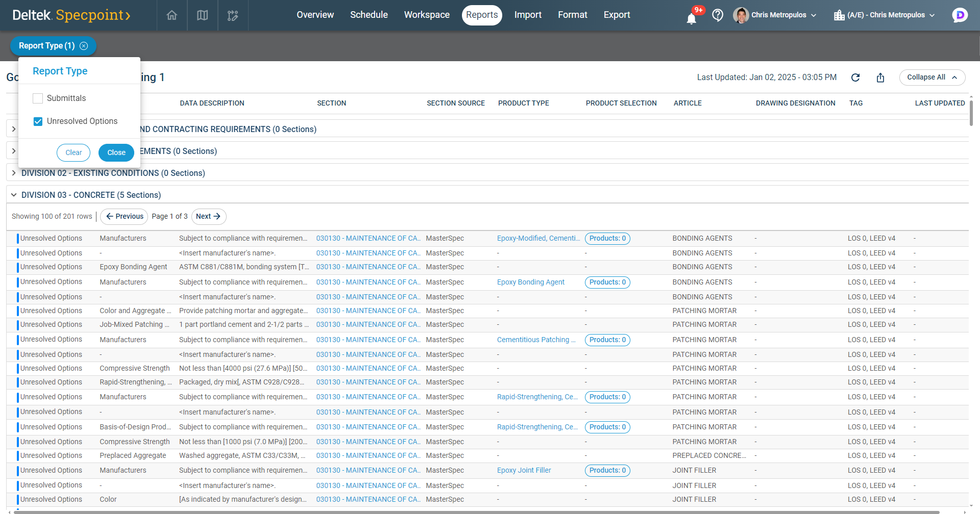Screen dimensions: 980x514
Task: Expand Division 02 - Existing Conditions
Action: point(14,173)
